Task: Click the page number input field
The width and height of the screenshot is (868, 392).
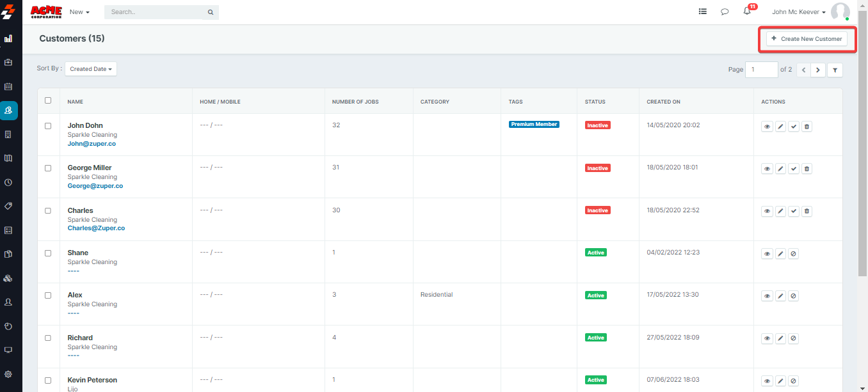Action: coord(761,70)
